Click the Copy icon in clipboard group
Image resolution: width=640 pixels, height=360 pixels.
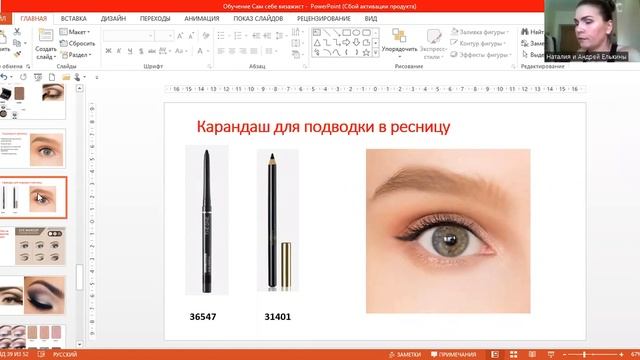click(17, 43)
